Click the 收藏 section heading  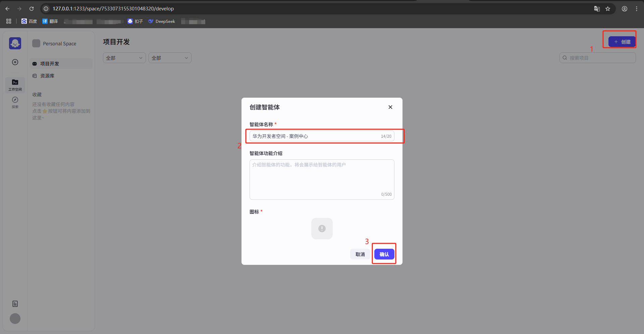(x=37, y=95)
